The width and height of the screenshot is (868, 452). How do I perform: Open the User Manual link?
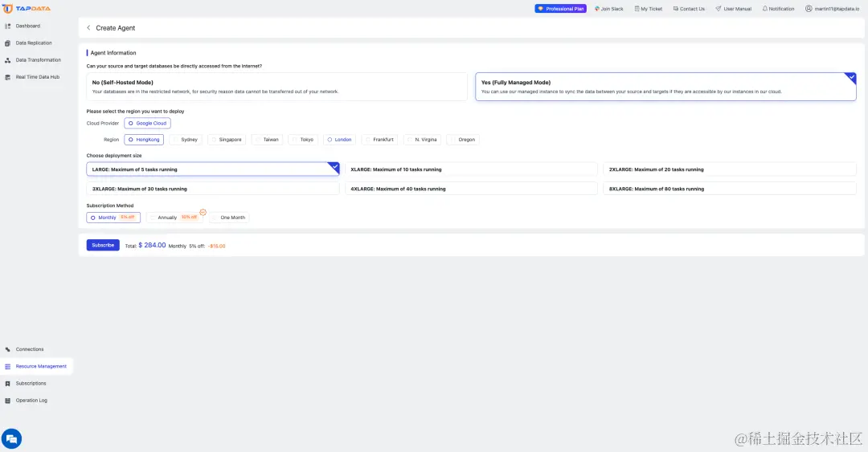point(733,9)
